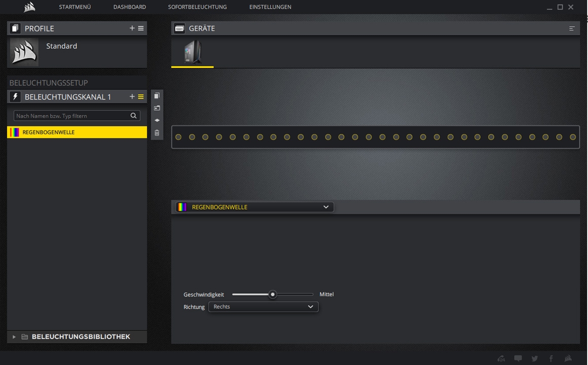
Task: Click rainbow icon of REGENBOGENWELLE list row
Action: [15, 132]
